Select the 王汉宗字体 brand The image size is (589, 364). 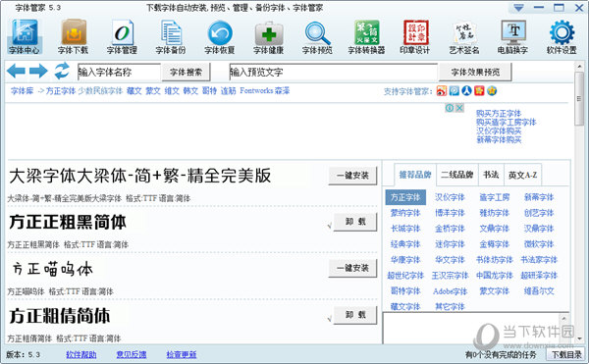pyautogui.click(x=450, y=276)
